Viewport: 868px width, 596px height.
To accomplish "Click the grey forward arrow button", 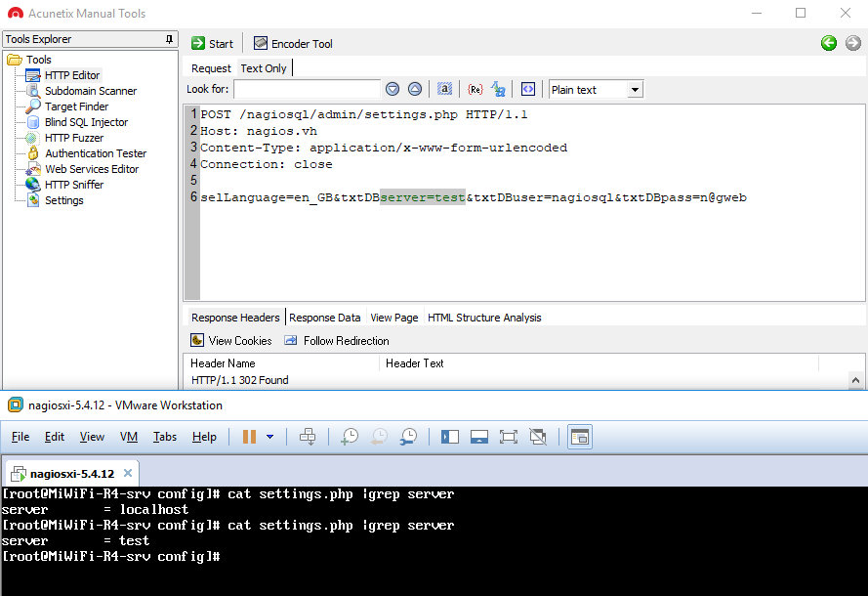I will (x=853, y=43).
